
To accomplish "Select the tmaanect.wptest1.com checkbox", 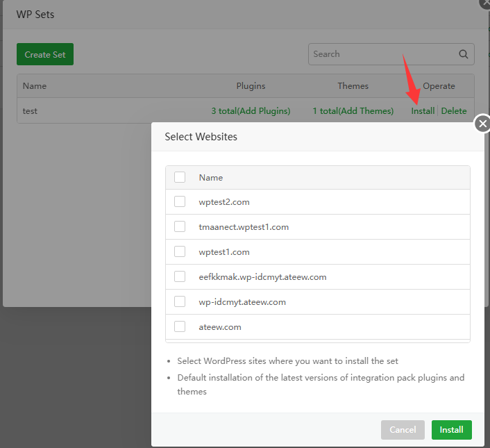I will coord(180,226).
